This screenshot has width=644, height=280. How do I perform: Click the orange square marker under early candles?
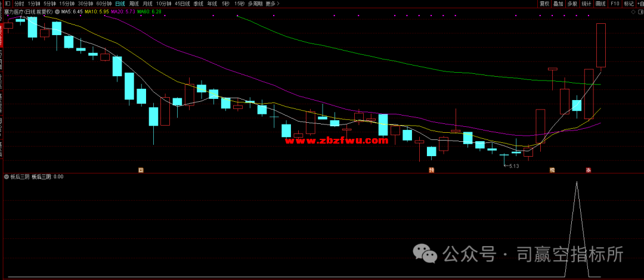(141, 170)
